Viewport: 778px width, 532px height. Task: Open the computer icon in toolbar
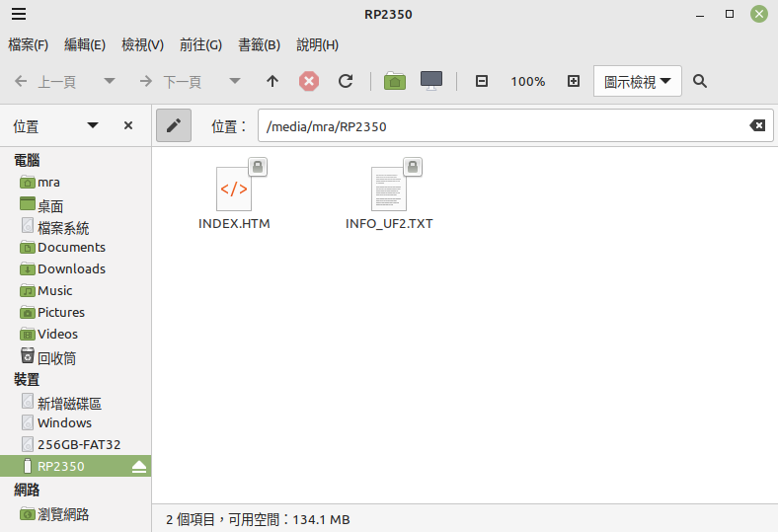(431, 80)
